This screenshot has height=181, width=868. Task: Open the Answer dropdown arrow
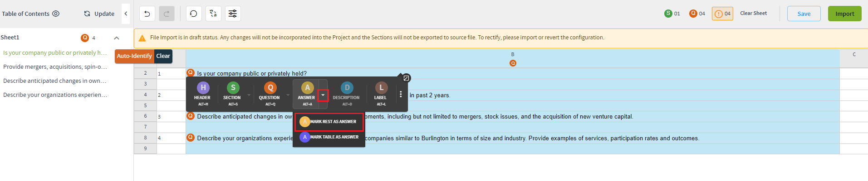tap(323, 95)
